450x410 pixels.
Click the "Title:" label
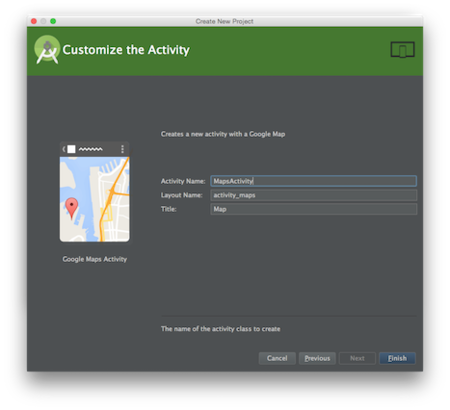click(x=169, y=209)
